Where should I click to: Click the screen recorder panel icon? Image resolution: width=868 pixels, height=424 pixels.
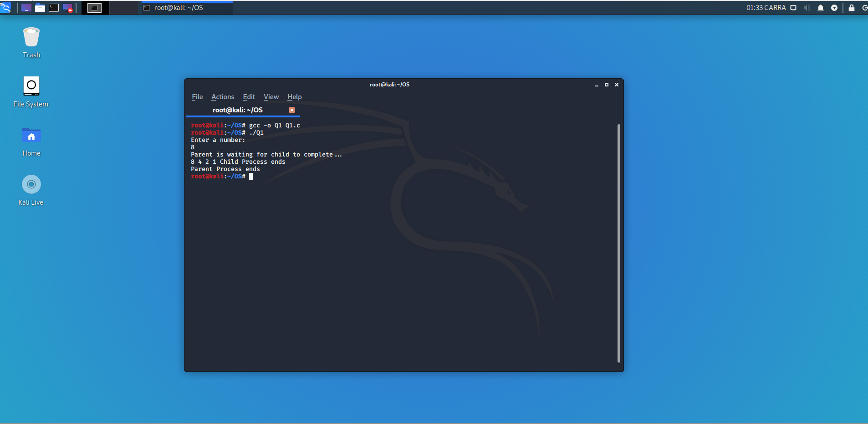67,8
